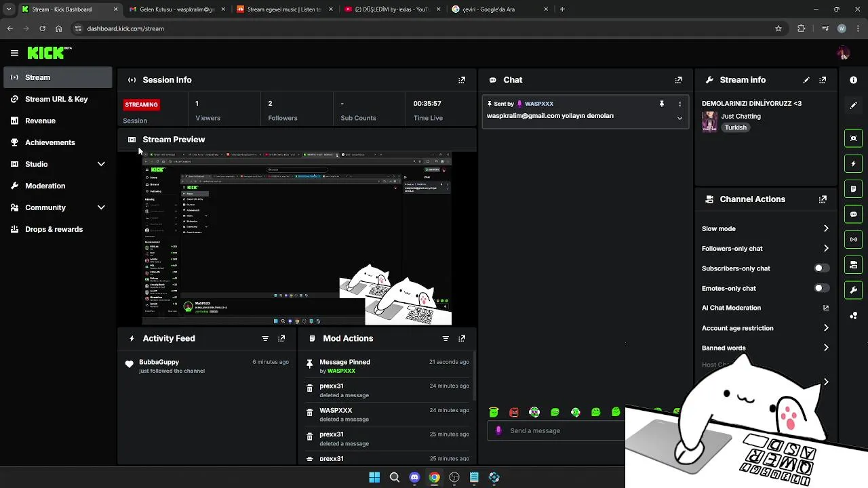Pop out the Session Info panel
The image size is (868, 488).
tap(462, 80)
